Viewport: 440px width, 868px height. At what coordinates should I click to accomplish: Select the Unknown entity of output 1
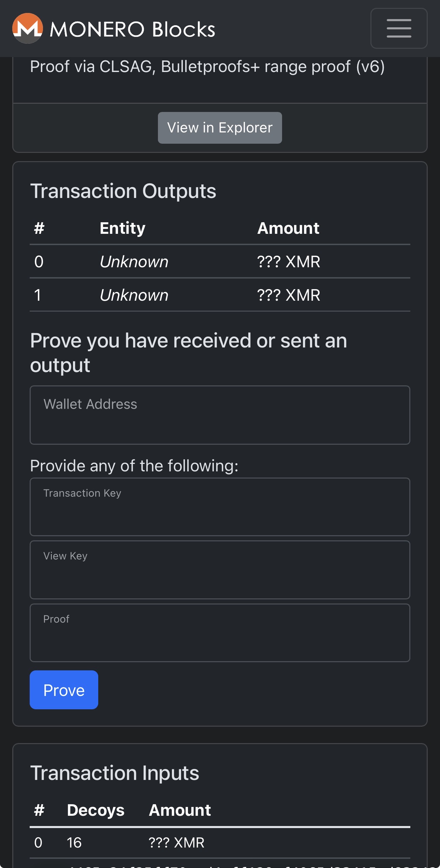click(x=134, y=295)
